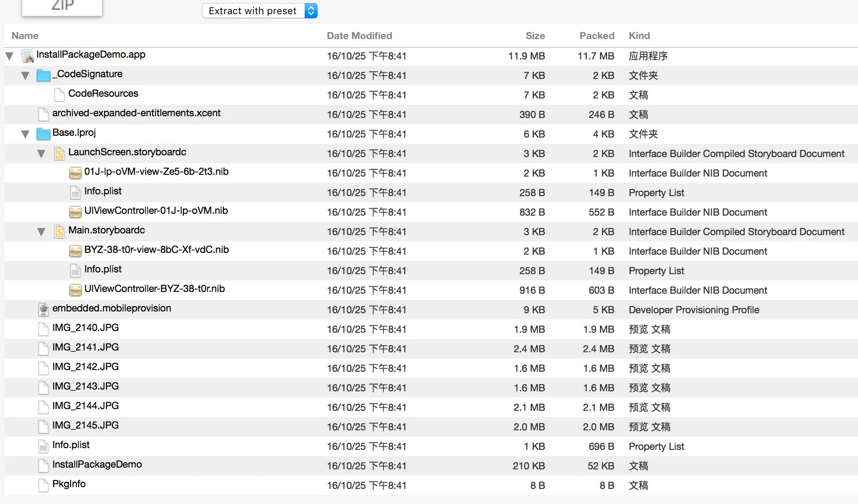The height and width of the screenshot is (504, 858).
Task: Sort by the Size column header
Action: [x=535, y=35]
